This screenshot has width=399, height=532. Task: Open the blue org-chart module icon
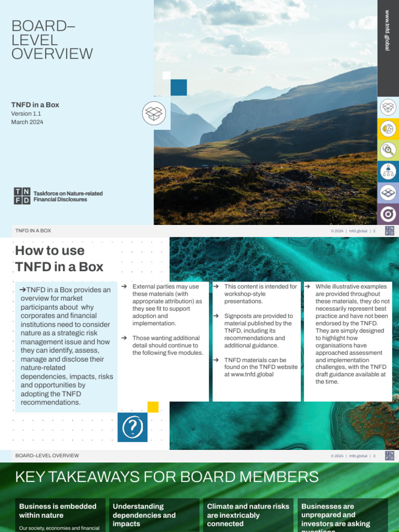[x=388, y=171]
